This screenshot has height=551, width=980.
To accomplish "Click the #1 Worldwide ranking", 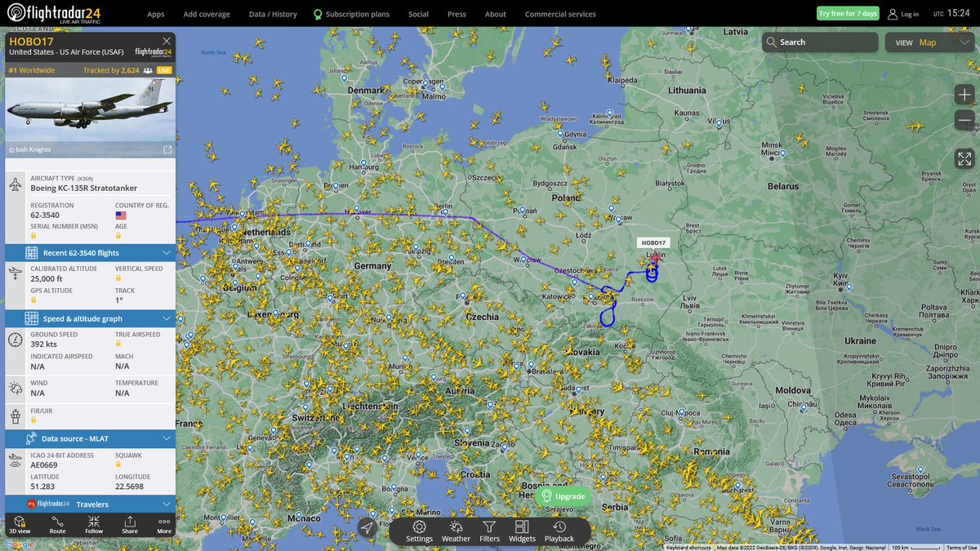I will point(32,70).
